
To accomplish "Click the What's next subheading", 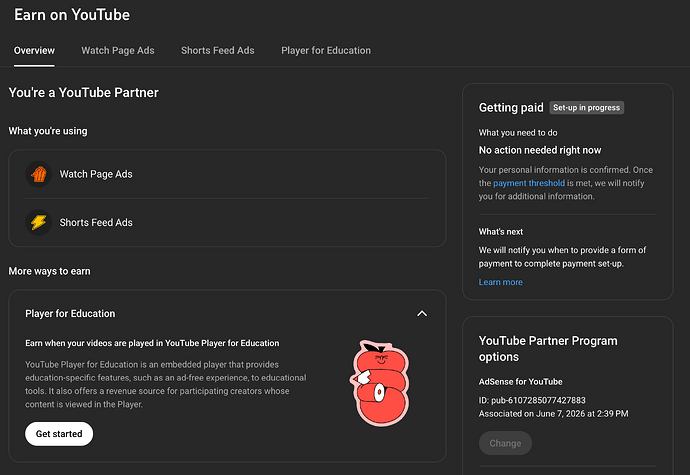I will (x=501, y=232).
